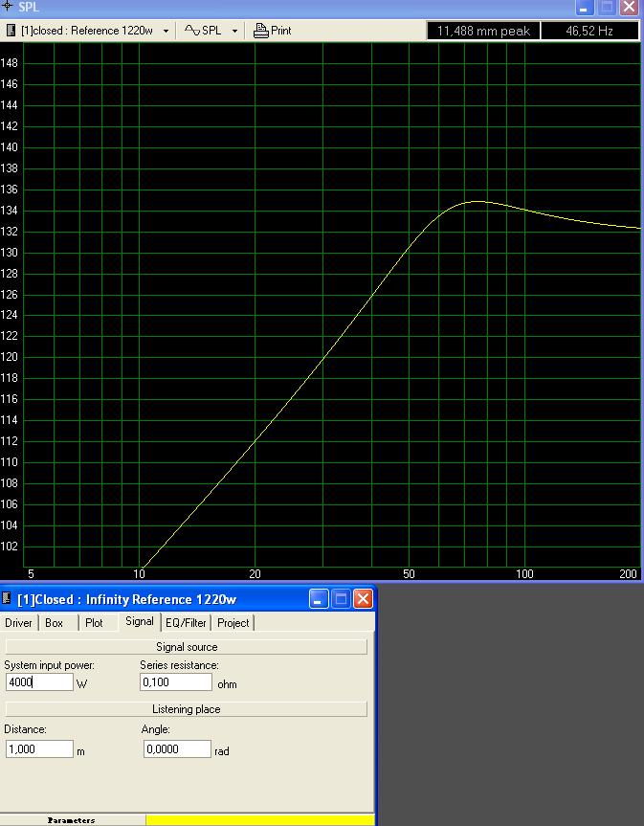The image size is (644, 826).
Task: Click the Series resistance: label
Action: click(x=179, y=665)
